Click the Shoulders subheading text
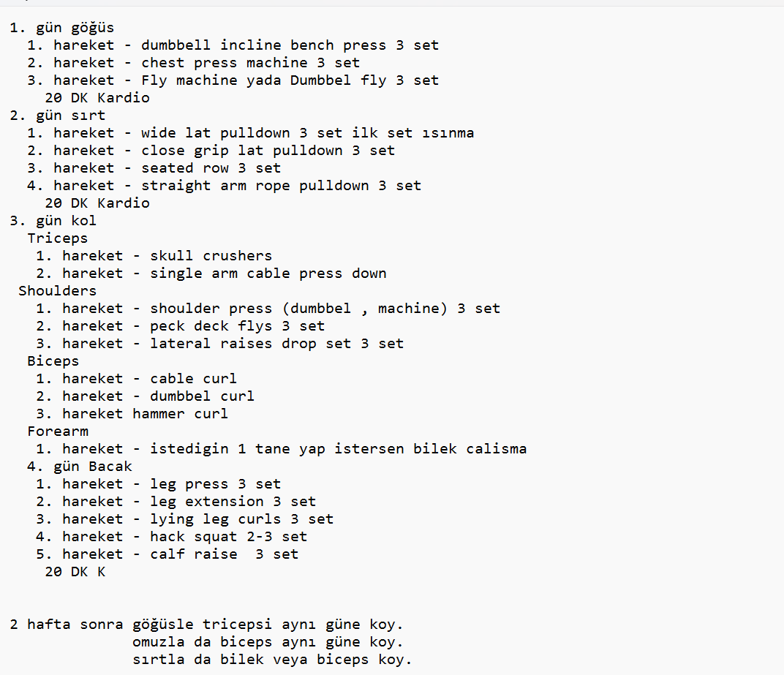Viewport: 784px width, 675px height. [x=58, y=290]
